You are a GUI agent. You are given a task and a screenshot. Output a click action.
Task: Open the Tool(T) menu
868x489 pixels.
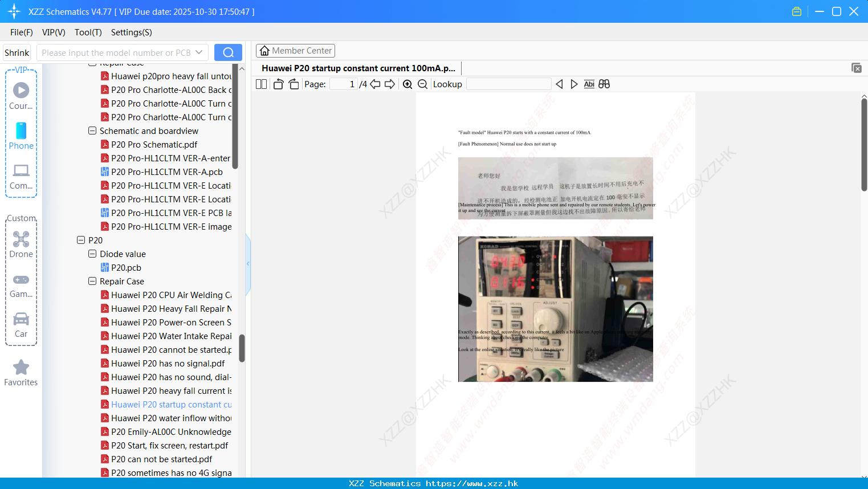pyautogui.click(x=88, y=32)
